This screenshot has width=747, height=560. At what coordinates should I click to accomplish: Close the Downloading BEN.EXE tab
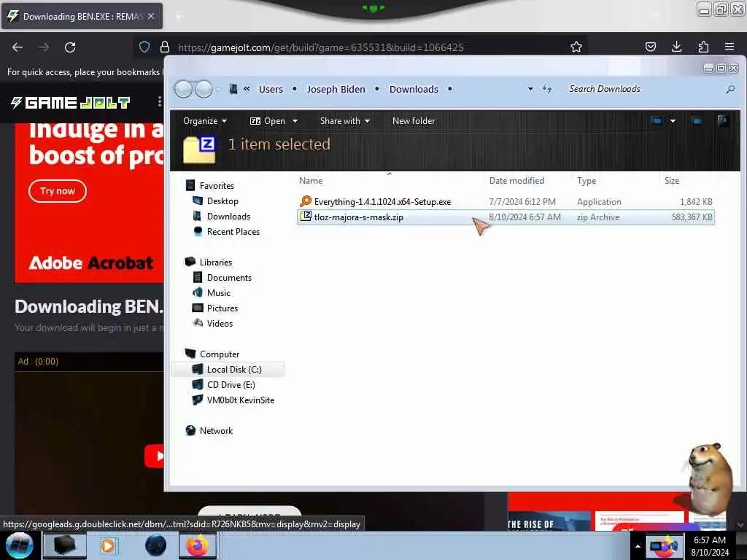[151, 16]
